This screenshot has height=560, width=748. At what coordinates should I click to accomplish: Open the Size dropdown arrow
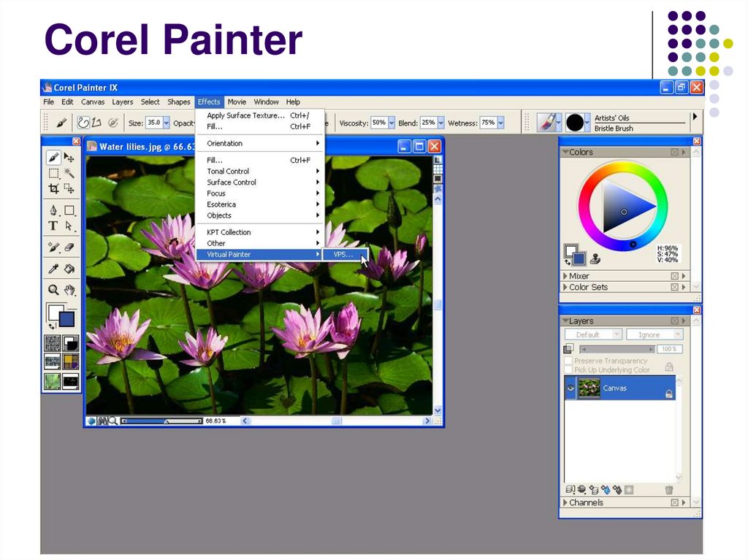pyautogui.click(x=167, y=123)
